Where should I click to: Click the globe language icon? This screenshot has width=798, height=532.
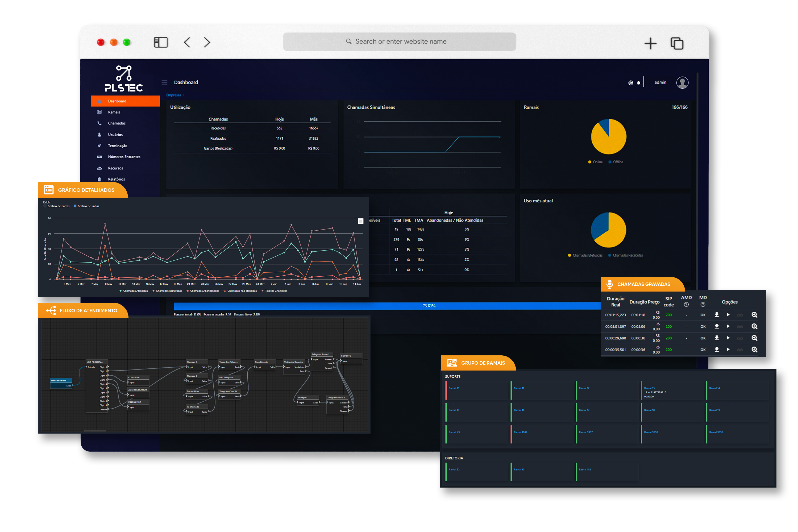[630, 83]
